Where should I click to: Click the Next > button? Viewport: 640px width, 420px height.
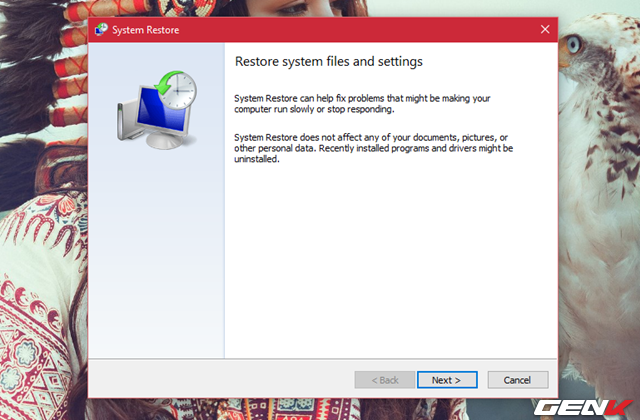pos(447,380)
